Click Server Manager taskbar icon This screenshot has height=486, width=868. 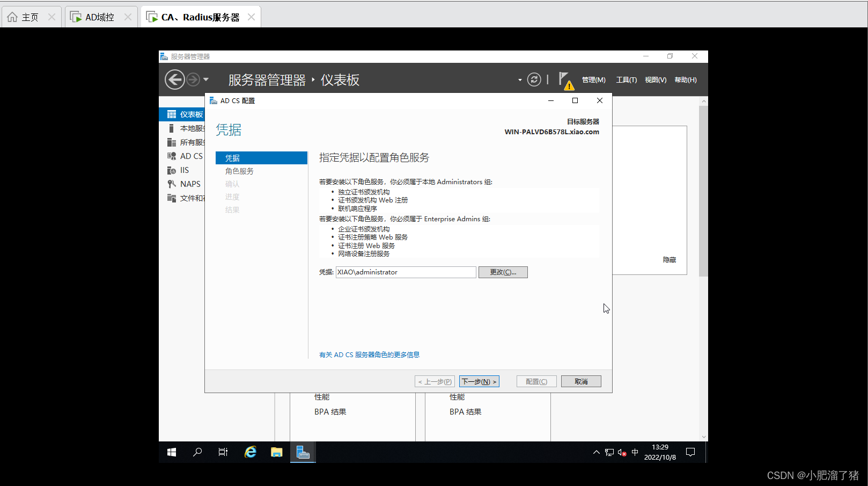coord(303,452)
